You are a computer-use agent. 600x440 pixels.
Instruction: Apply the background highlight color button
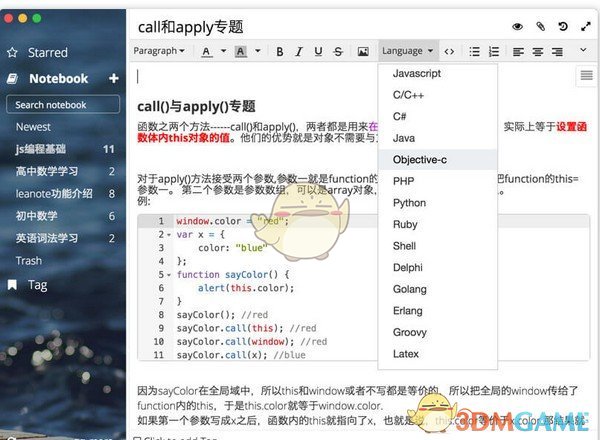[x=241, y=51]
